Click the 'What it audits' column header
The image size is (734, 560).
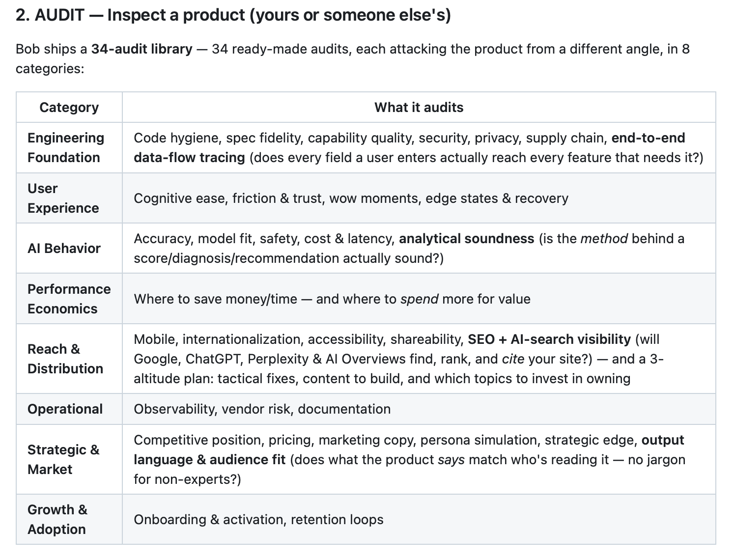(x=419, y=107)
